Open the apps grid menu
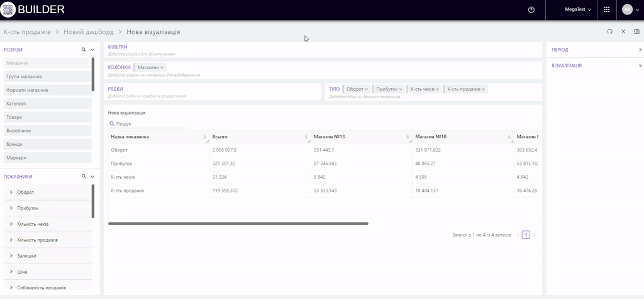Viewport: 644px width, 300px height. (x=606, y=10)
